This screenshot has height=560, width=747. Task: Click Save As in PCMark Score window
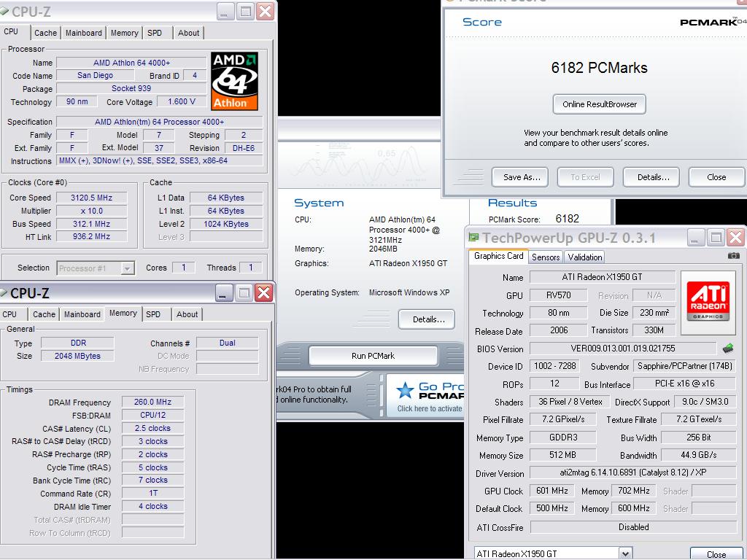[519, 177]
